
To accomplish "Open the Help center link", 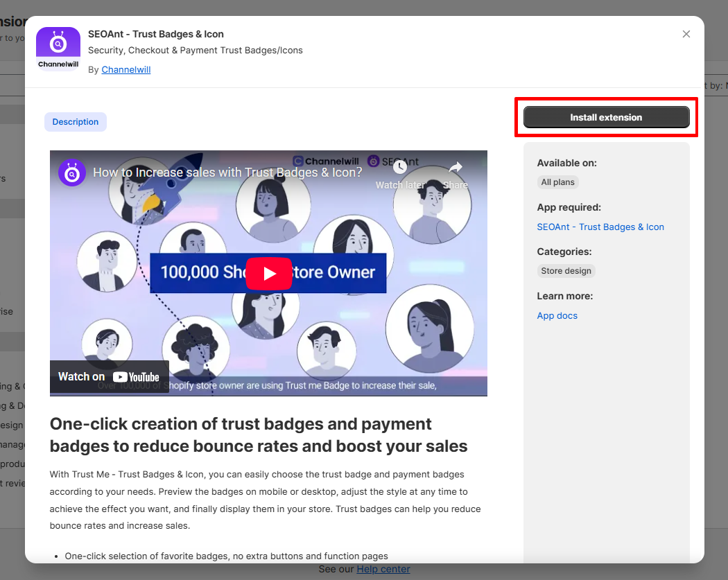I will click(x=383, y=570).
